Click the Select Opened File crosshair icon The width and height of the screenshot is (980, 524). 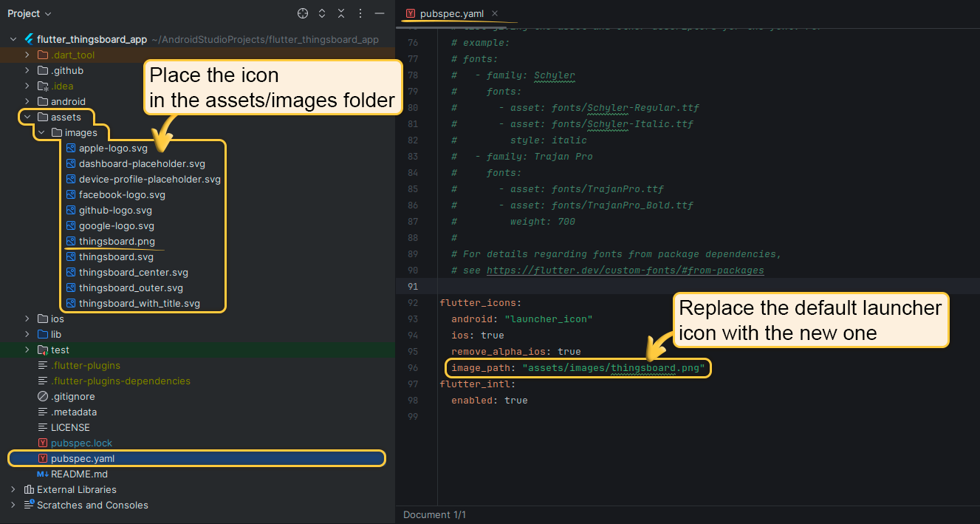click(x=303, y=13)
